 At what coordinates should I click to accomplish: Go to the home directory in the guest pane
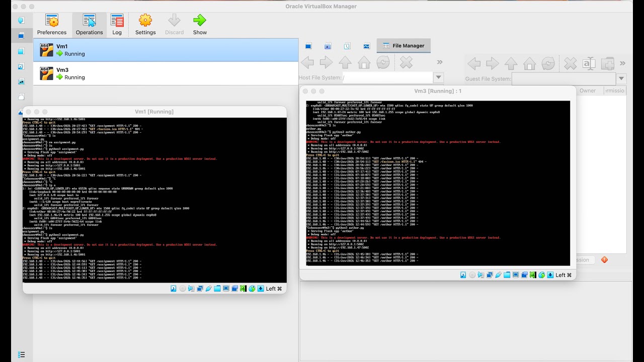coord(529,63)
